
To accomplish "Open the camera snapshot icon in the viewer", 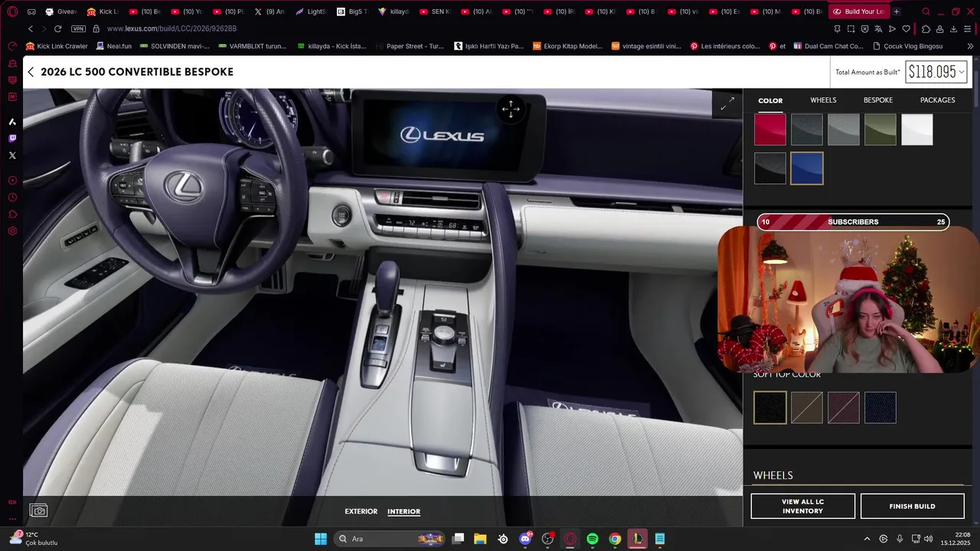I will (38, 510).
